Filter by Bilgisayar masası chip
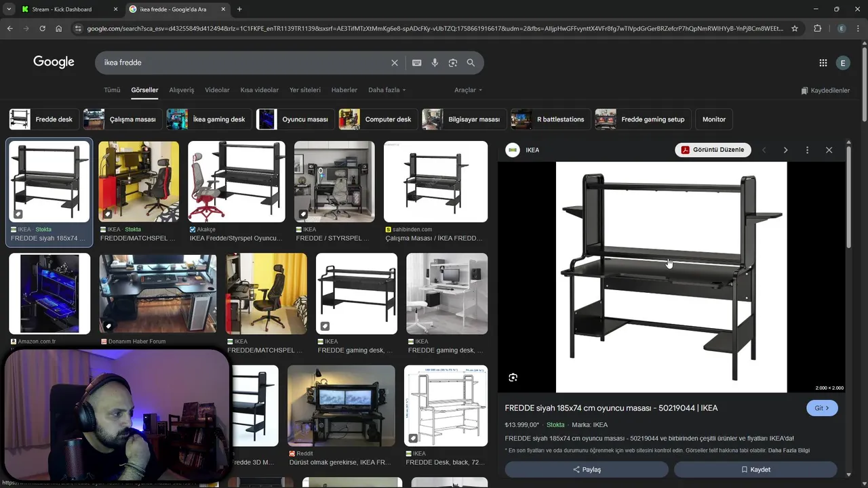Image resolution: width=868 pixels, height=488 pixels. pyautogui.click(x=464, y=119)
